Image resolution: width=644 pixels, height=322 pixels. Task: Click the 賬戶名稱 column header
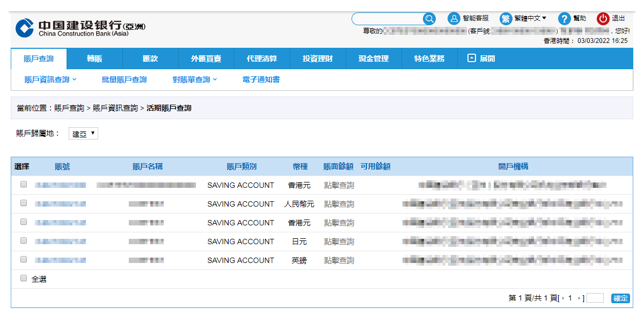click(x=148, y=166)
